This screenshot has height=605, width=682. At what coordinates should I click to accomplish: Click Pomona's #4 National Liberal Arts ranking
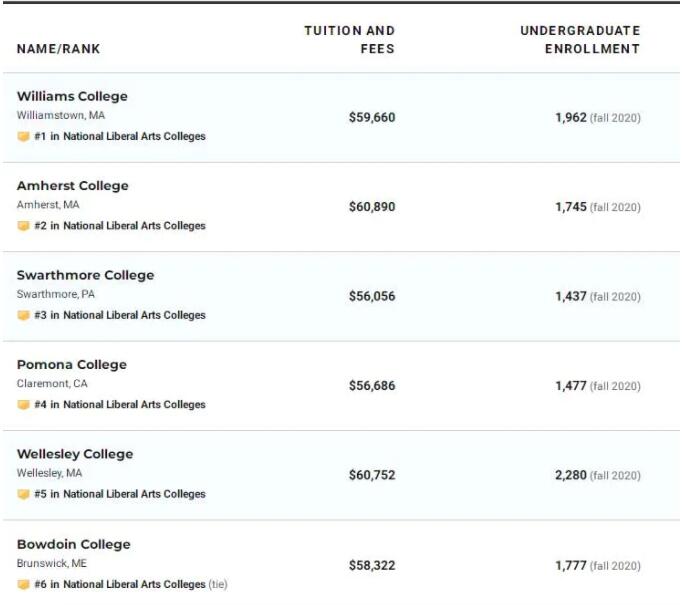click(x=119, y=405)
